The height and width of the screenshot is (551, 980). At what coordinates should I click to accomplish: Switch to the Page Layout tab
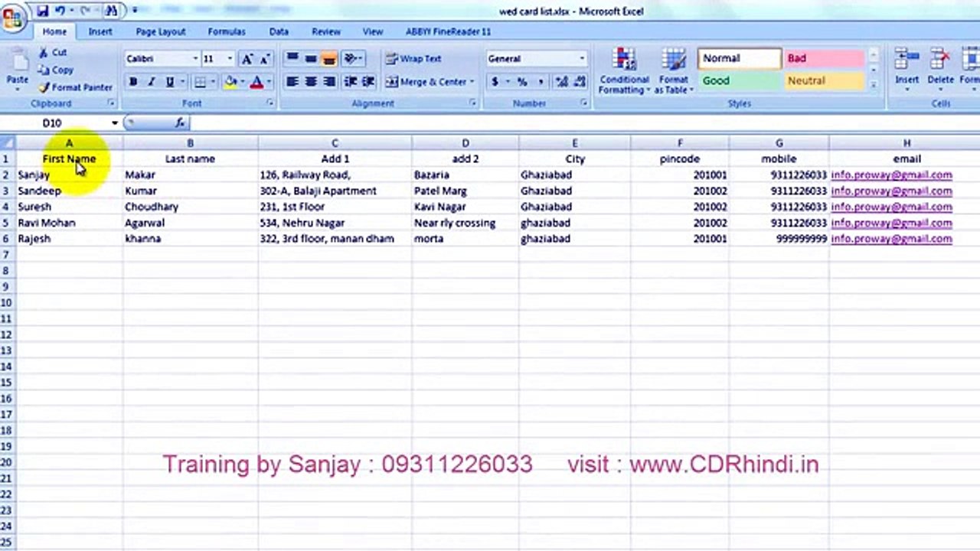[x=161, y=31]
